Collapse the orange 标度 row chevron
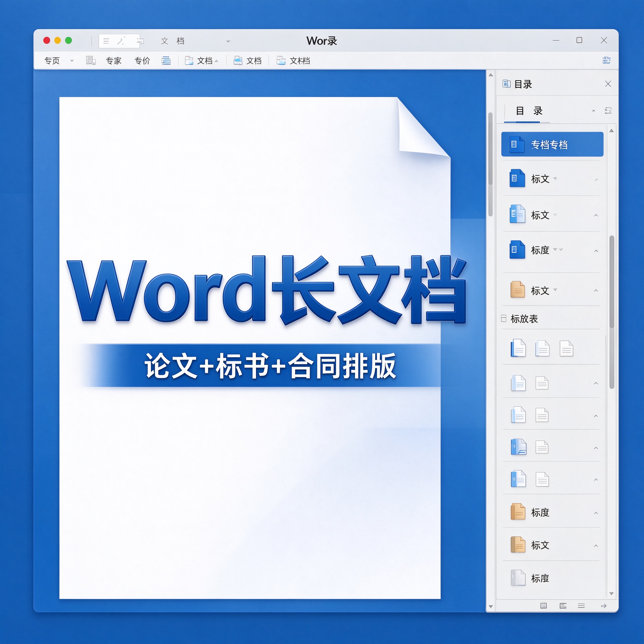The width and height of the screenshot is (644, 644). pyautogui.click(x=596, y=513)
